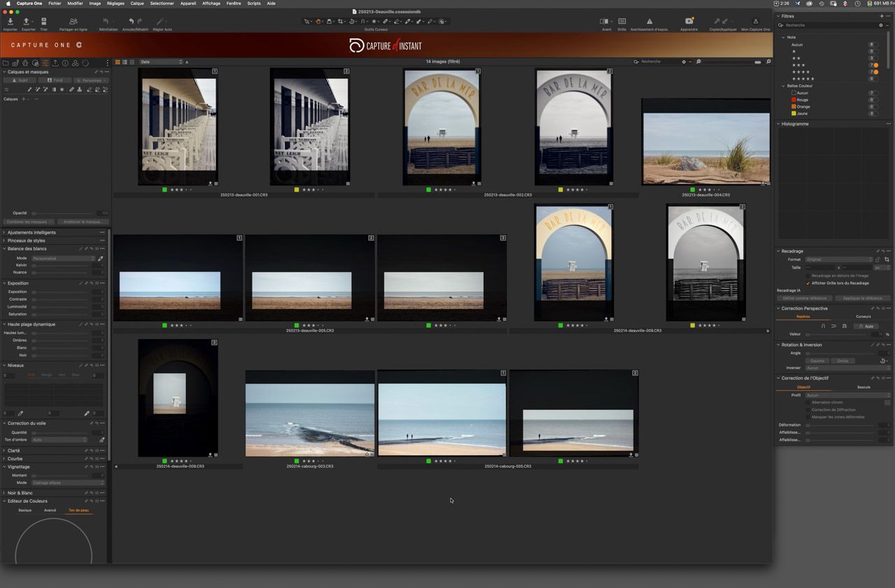Image resolution: width=895 pixels, height=588 pixels.
Task: Adjust the Contraste slider
Action: 60,299
